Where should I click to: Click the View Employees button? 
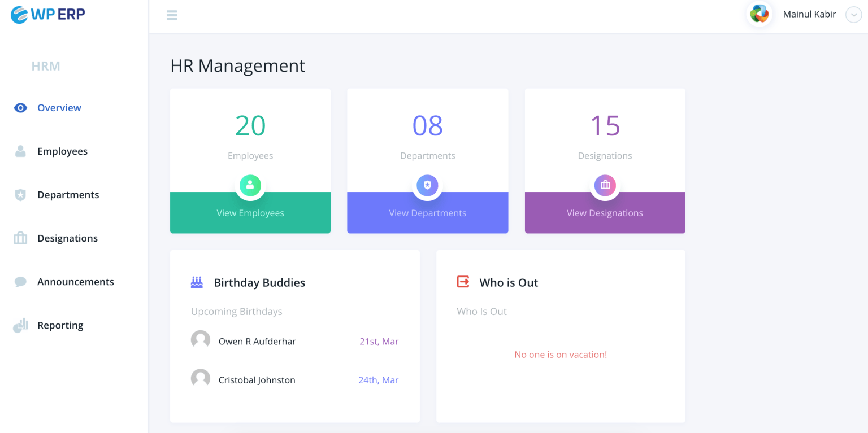(x=250, y=213)
